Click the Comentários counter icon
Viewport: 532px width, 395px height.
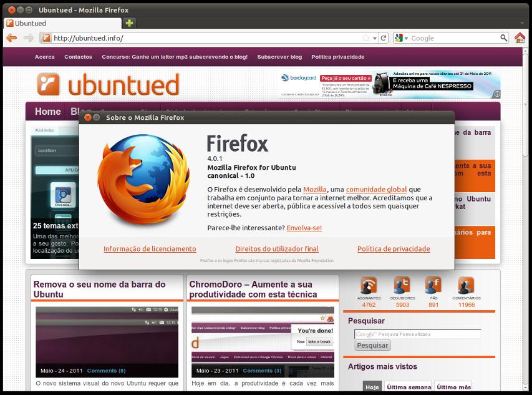pos(466,285)
